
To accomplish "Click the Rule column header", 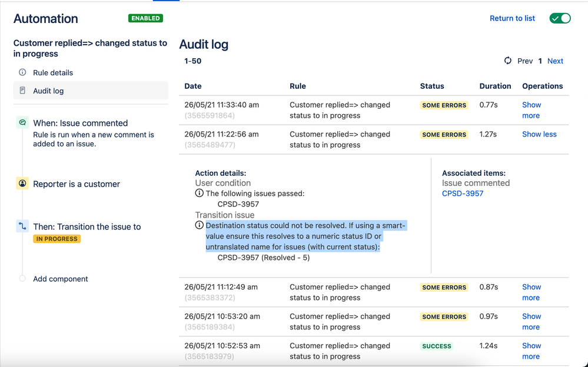I will coord(298,86).
